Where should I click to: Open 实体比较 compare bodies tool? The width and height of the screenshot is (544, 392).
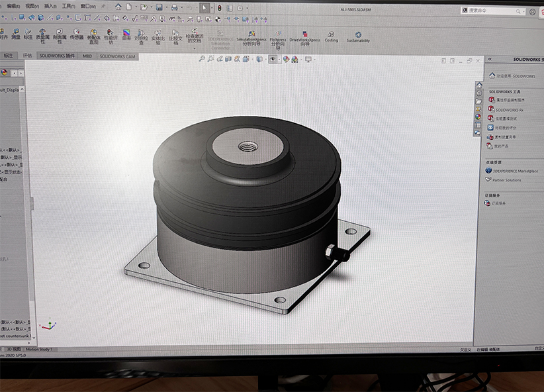(158, 37)
